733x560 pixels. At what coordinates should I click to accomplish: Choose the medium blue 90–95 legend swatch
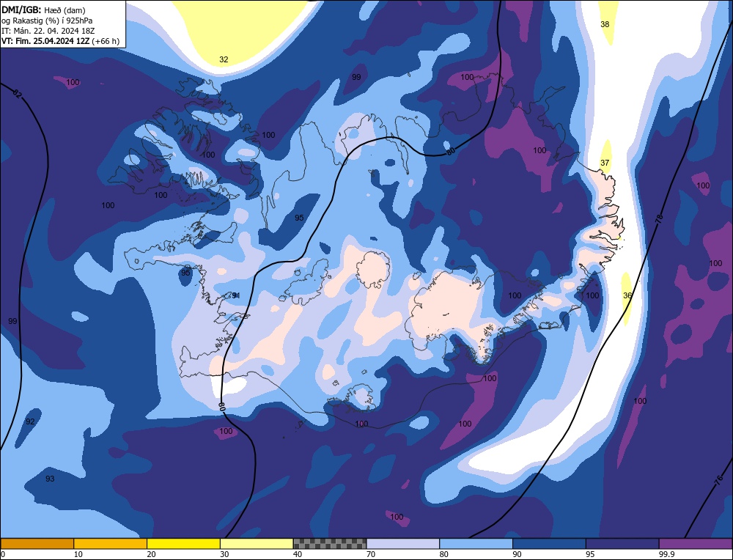click(549, 543)
